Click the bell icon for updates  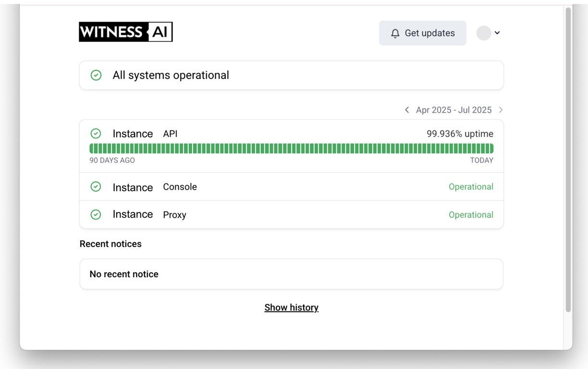395,33
